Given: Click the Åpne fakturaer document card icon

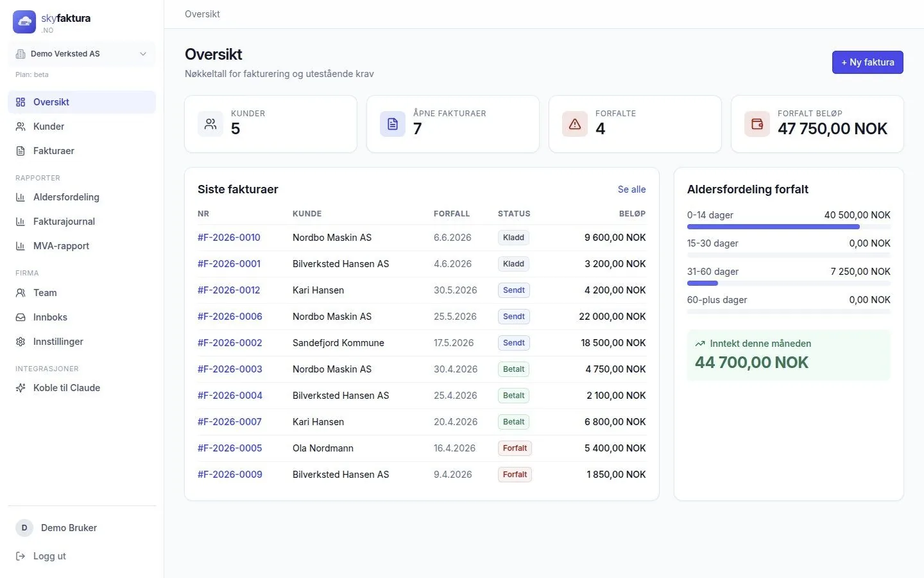Looking at the screenshot, I should coord(393,124).
